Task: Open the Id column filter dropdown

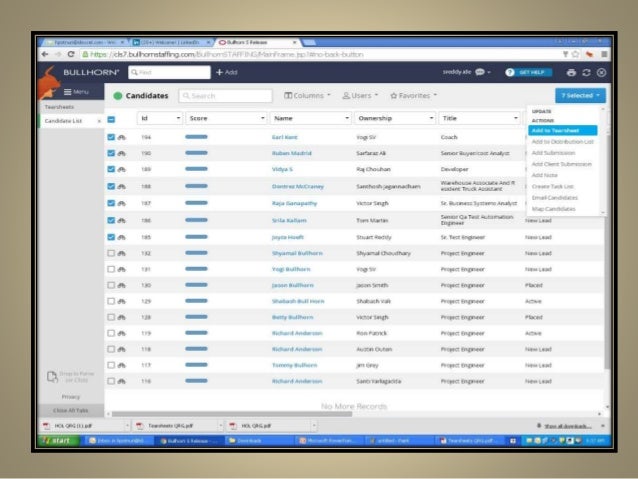Action: 178,118
